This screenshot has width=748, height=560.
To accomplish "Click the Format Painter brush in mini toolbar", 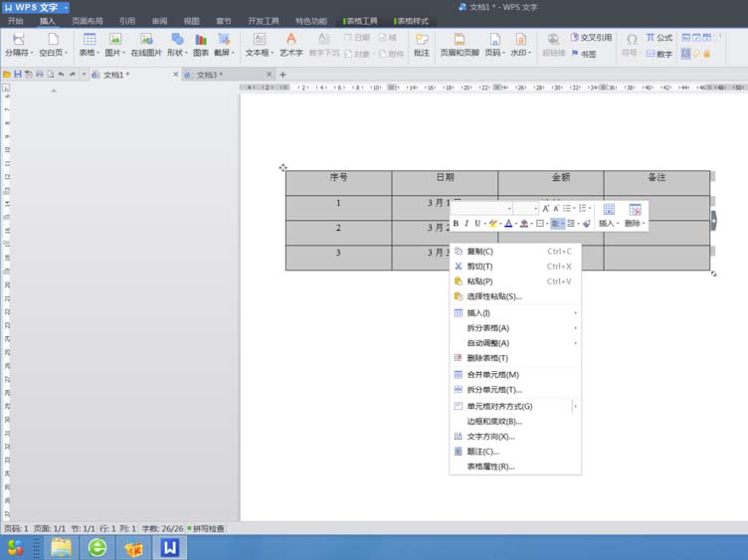I will coord(587,223).
